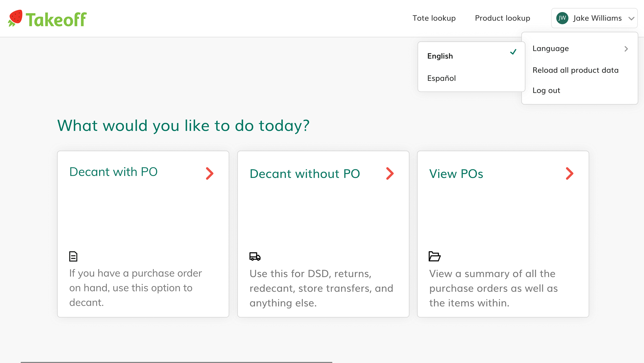Click the red arrow on View POs
The image size is (644, 363).
(x=569, y=174)
